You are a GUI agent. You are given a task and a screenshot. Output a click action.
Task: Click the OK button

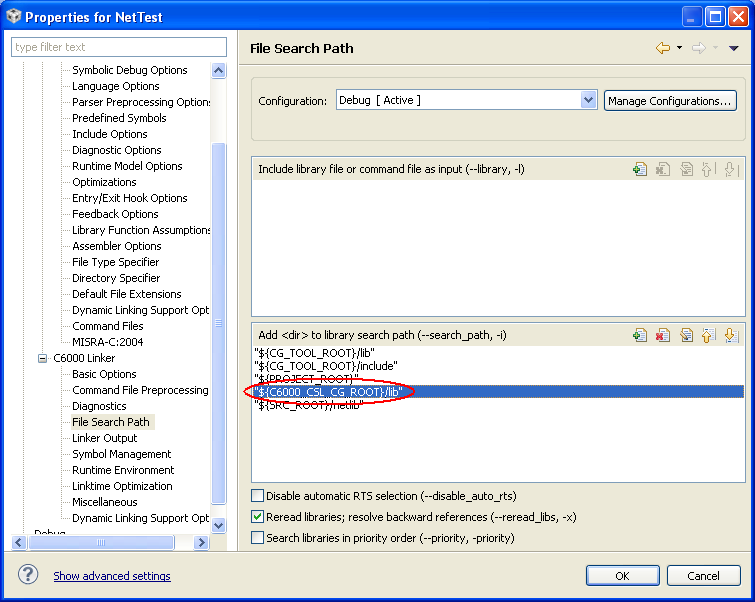click(x=622, y=576)
